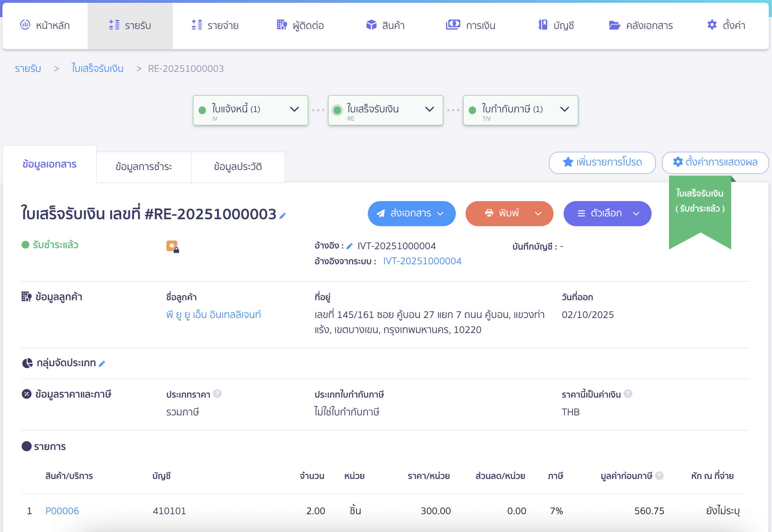
Task: Edit the receipt number via pencil icon
Action: click(x=283, y=215)
